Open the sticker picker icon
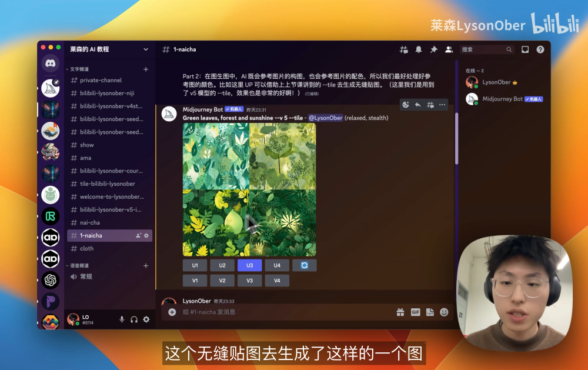This screenshot has height=370, width=588. pyautogui.click(x=430, y=312)
